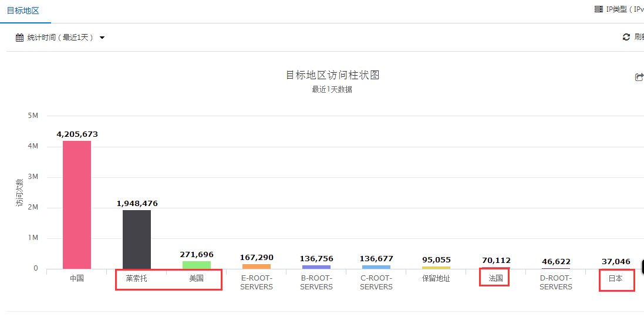Click the B-ROOT-SERVERS axis label

coord(316,282)
